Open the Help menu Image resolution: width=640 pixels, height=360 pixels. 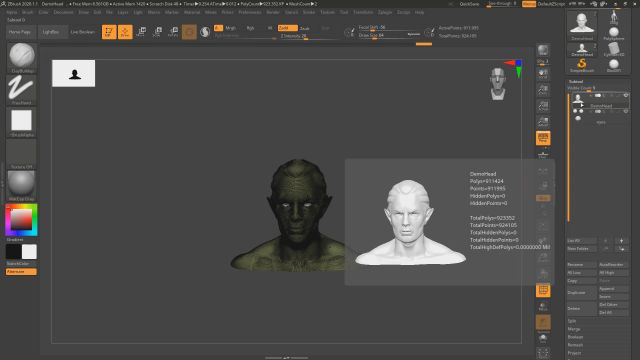point(419,12)
